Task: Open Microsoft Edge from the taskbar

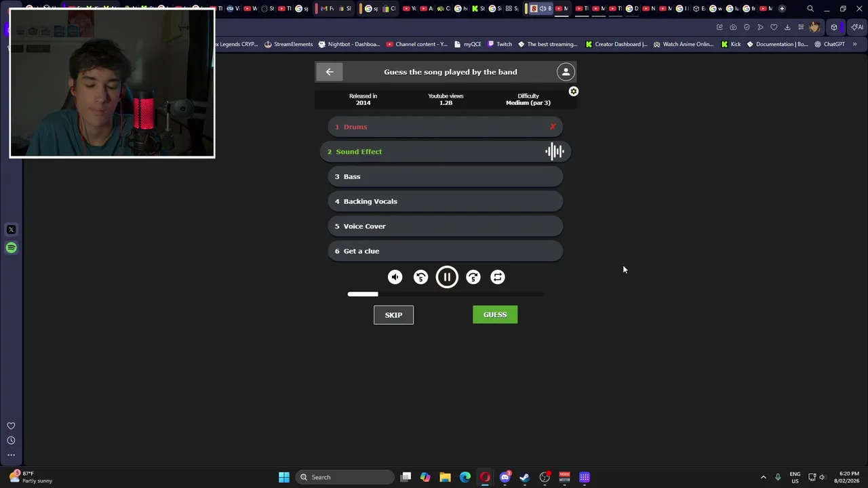Action: (465, 477)
